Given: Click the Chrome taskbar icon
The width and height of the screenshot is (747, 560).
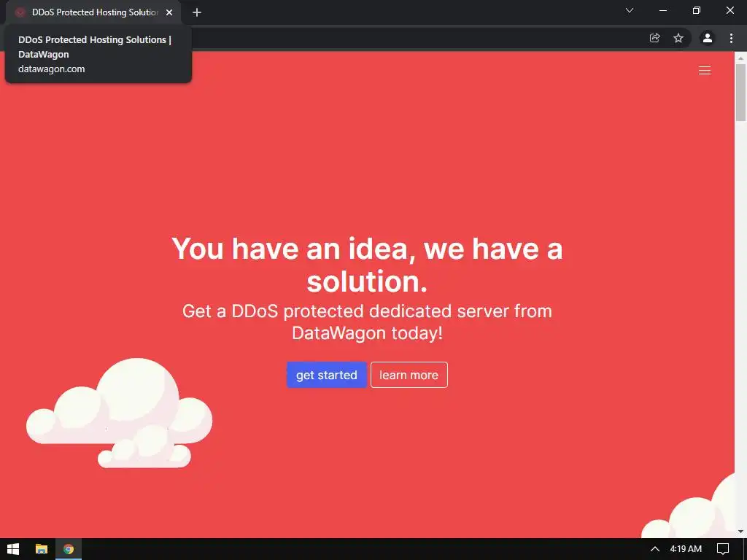Looking at the screenshot, I should tap(69, 549).
